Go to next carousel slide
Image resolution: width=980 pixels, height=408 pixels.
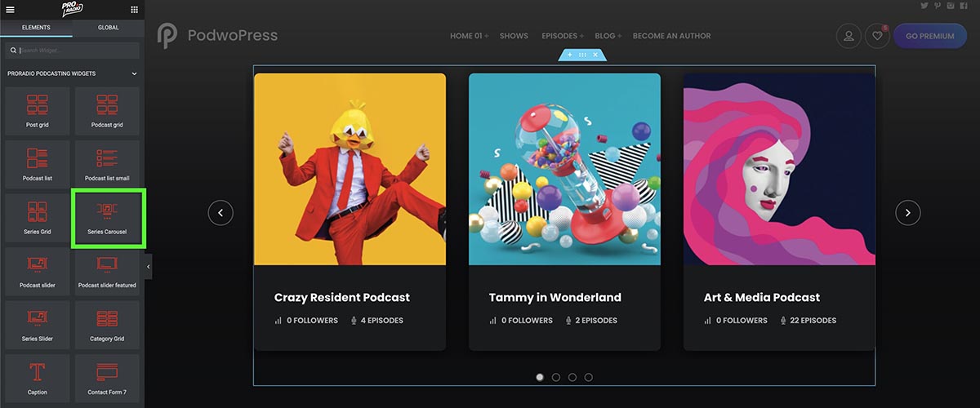tap(908, 213)
